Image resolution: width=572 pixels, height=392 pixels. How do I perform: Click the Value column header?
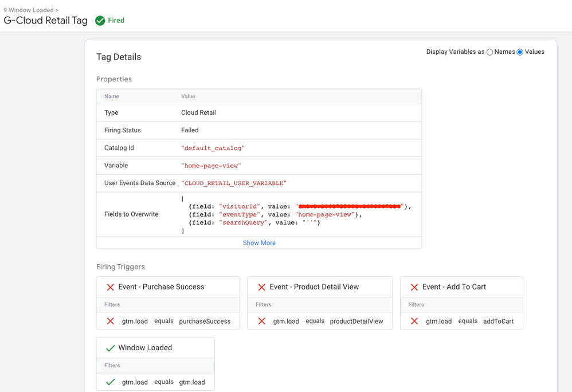click(x=188, y=96)
